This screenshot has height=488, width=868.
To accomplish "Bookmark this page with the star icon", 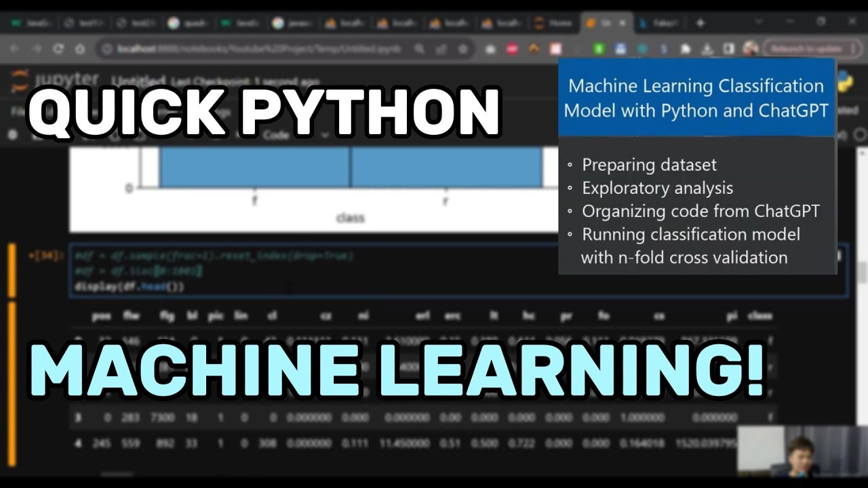I will (x=463, y=49).
